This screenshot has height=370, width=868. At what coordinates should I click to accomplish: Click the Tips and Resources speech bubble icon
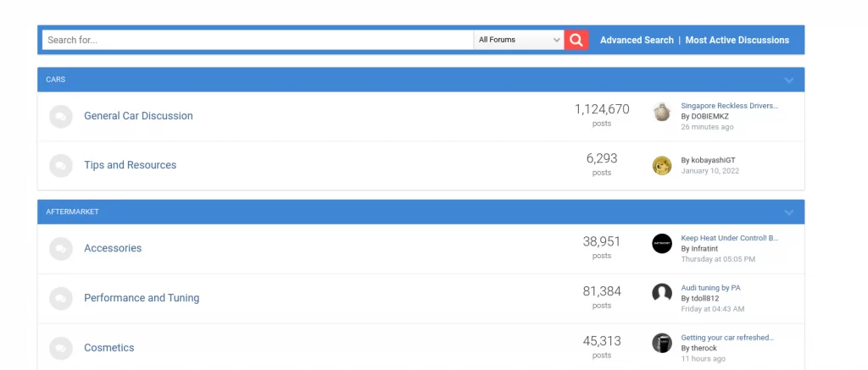point(61,166)
